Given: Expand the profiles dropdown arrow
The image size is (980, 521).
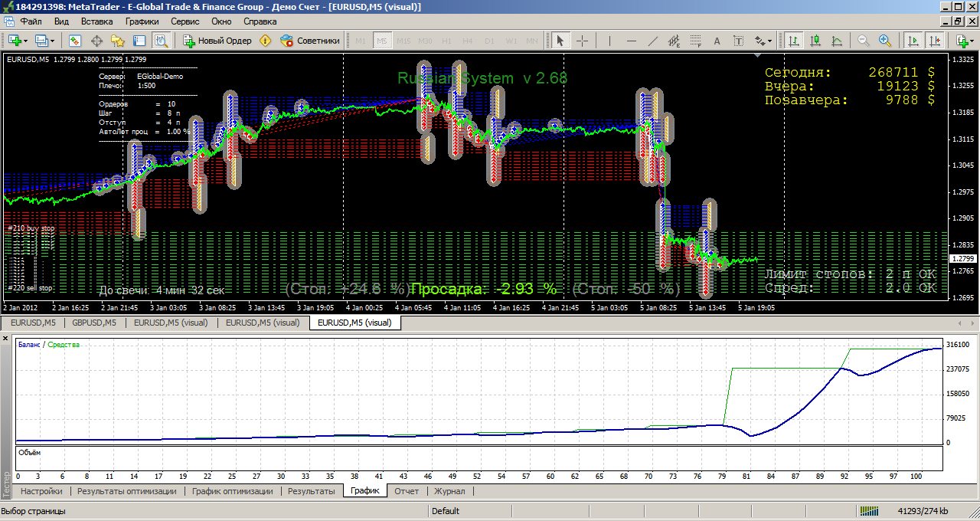Looking at the screenshot, I should (52, 41).
